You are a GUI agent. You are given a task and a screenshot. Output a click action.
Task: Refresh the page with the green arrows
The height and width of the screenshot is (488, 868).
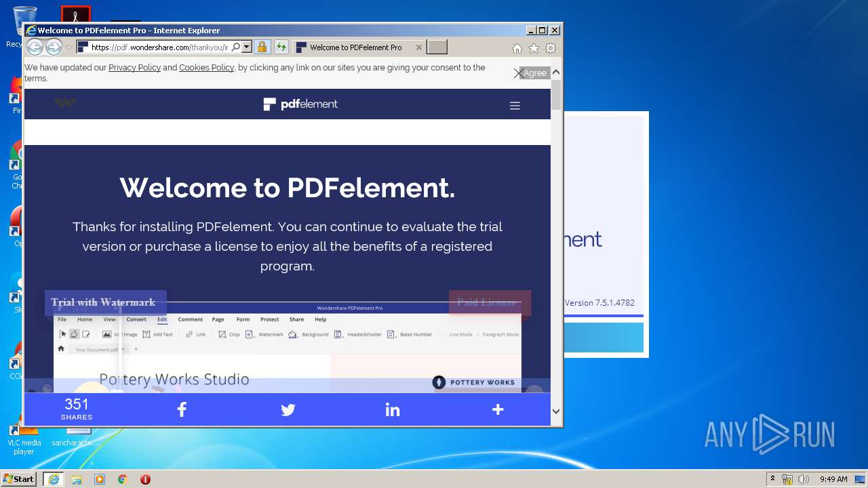(x=281, y=47)
